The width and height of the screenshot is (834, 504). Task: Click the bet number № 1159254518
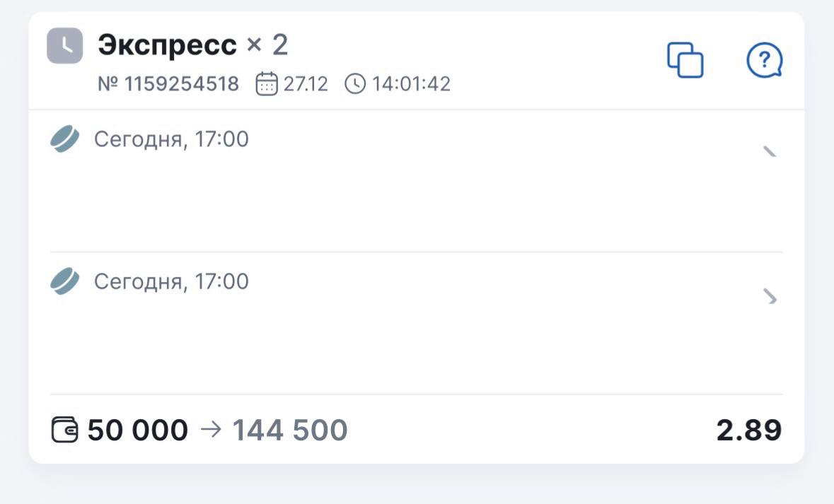coord(168,84)
